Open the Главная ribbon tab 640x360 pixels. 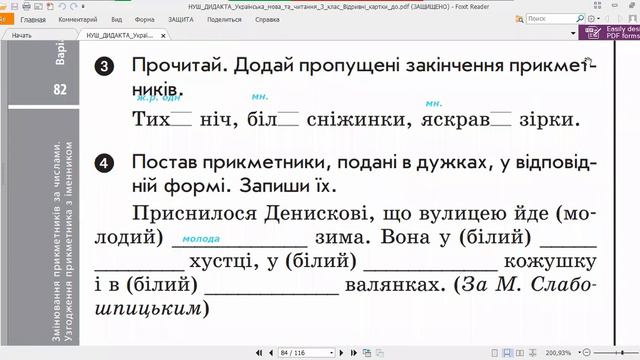tap(33, 19)
